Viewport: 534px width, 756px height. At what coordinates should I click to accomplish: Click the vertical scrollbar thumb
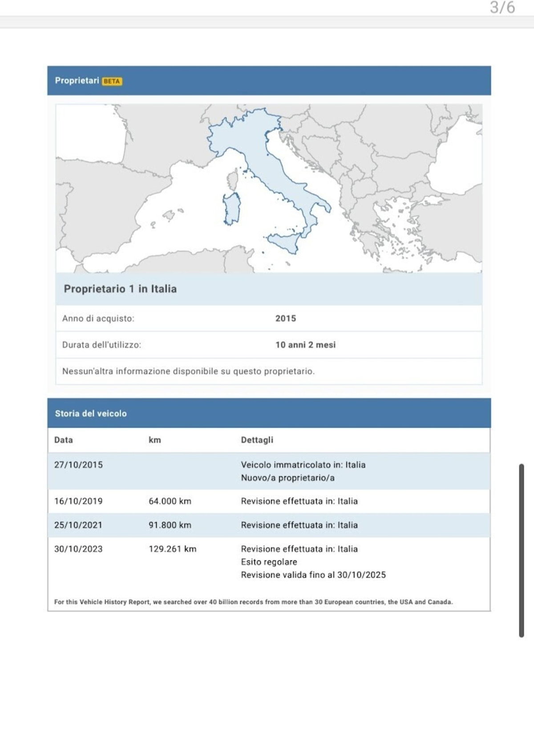click(522, 550)
